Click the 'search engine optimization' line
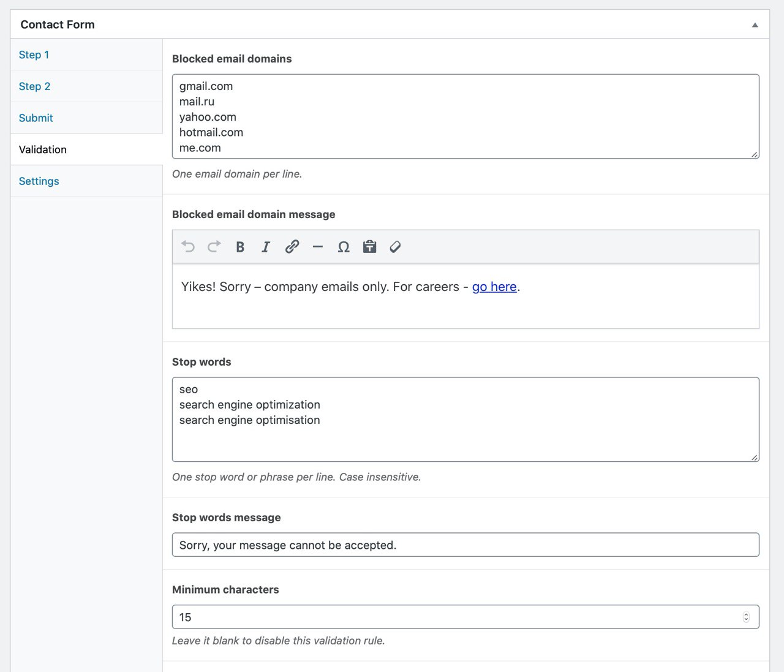The image size is (784, 672). point(250,405)
